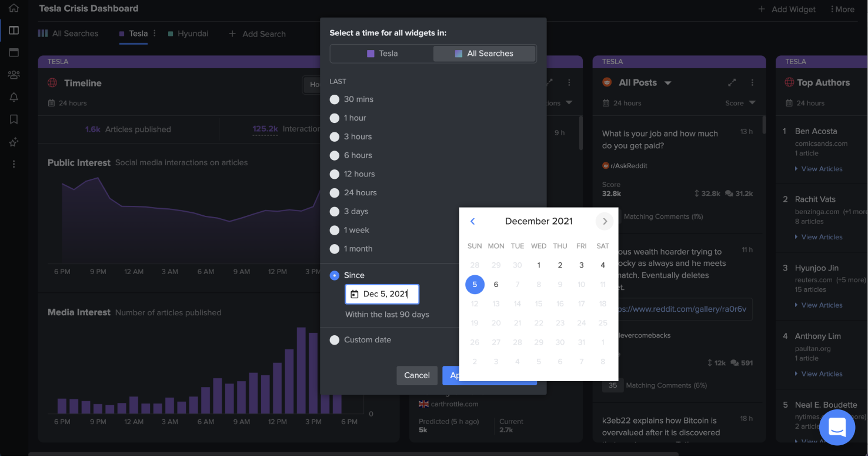Open the home icon in sidebar

point(14,8)
